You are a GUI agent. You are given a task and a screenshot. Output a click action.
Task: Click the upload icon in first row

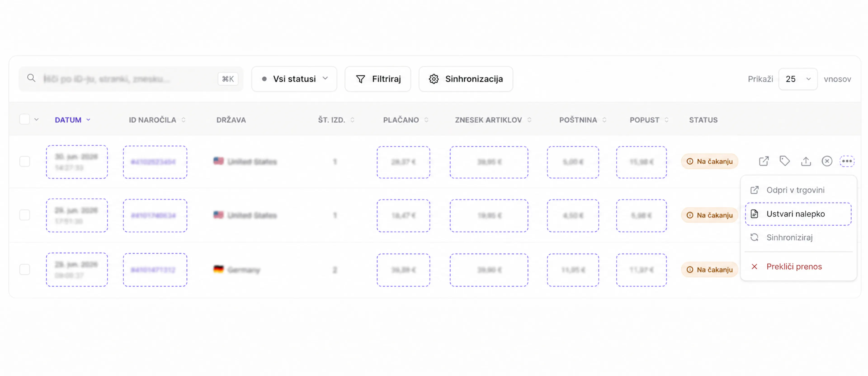point(806,161)
